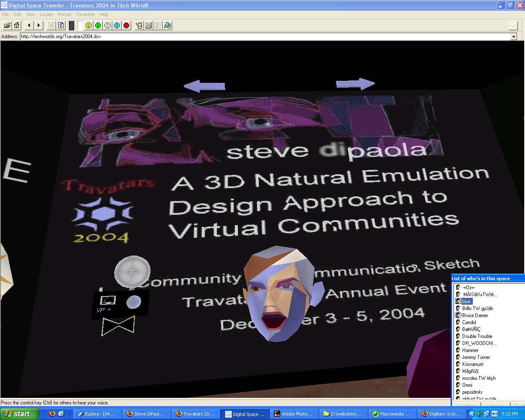
Task: Select 'ÐøMíÑìÇ' in the user list
Action: pyautogui.click(x=471, y=329)
